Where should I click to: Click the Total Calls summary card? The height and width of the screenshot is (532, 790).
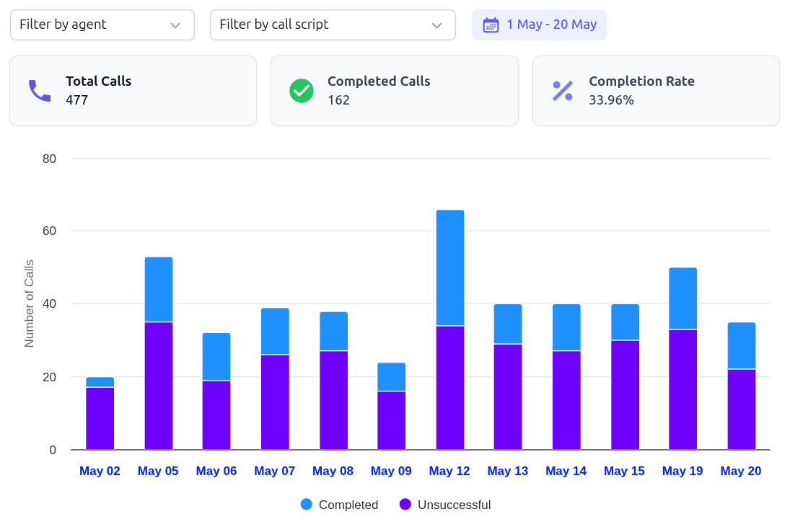click(x=133, y=91)
